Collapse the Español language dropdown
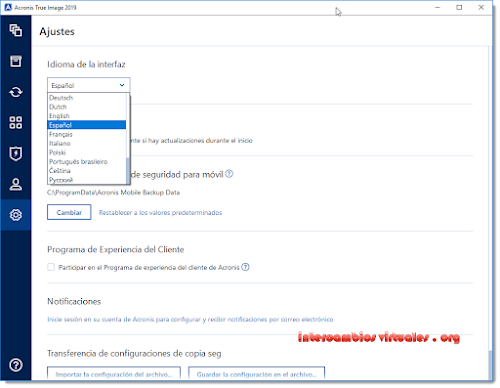The width and height of the screenshot is (500, 388). click(88, 85)
